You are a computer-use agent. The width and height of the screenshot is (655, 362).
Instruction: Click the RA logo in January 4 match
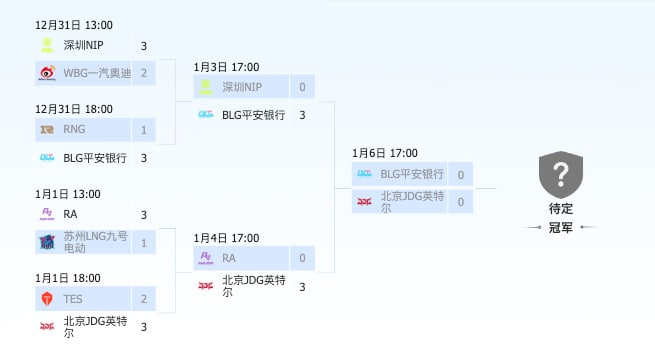pyautogui.click(x=206, y=258)
